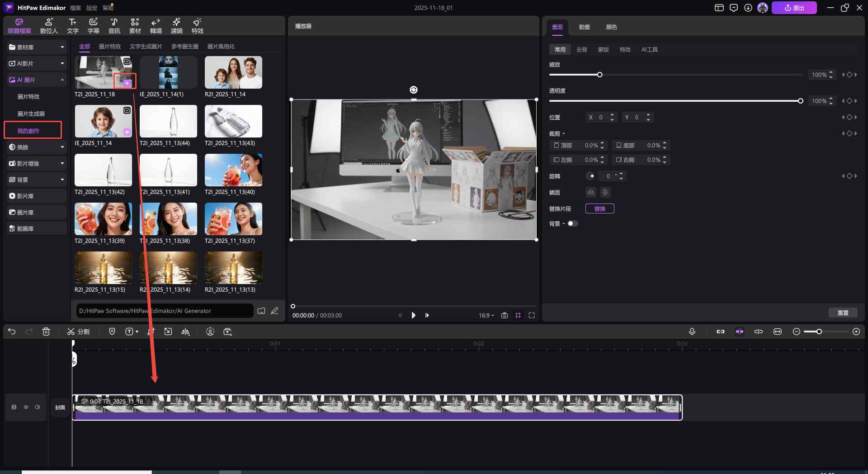Switch to the 動畫 tab
This screenshot has height=474, width=868.
[x=584, y=27]
